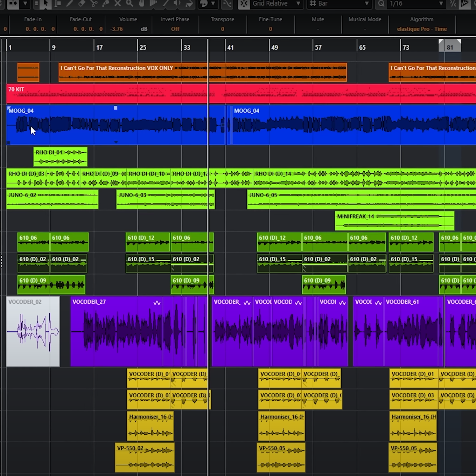Viewport: 476px width, 476px height.
Task: Select the highlighted VOCODER_02 clip
Action: (33, 331)
